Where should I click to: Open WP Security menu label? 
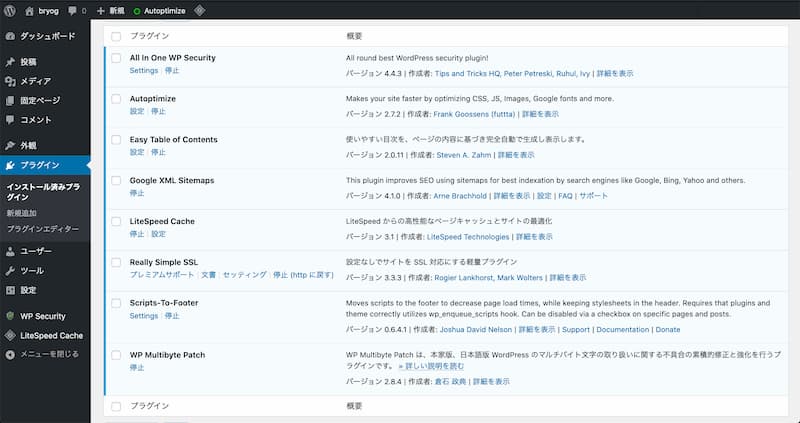(43, 316)
